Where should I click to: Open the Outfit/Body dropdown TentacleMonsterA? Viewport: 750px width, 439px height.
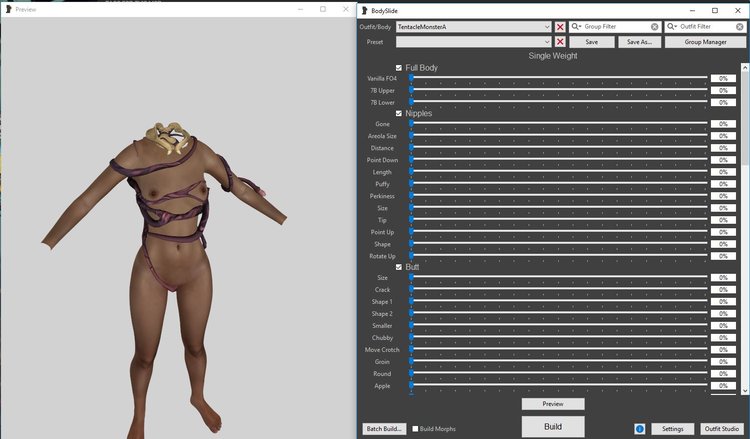tap(474, 27)
